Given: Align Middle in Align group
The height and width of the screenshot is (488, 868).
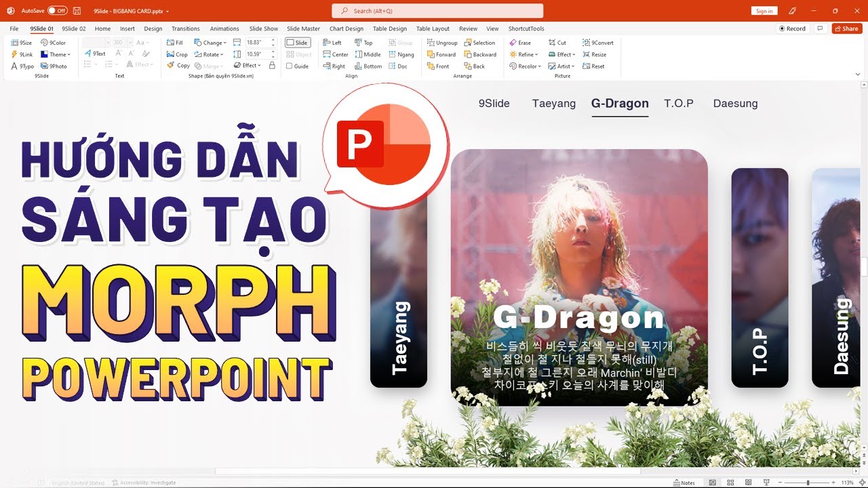Looking at the screenshot, I should (x=368, y=54).
